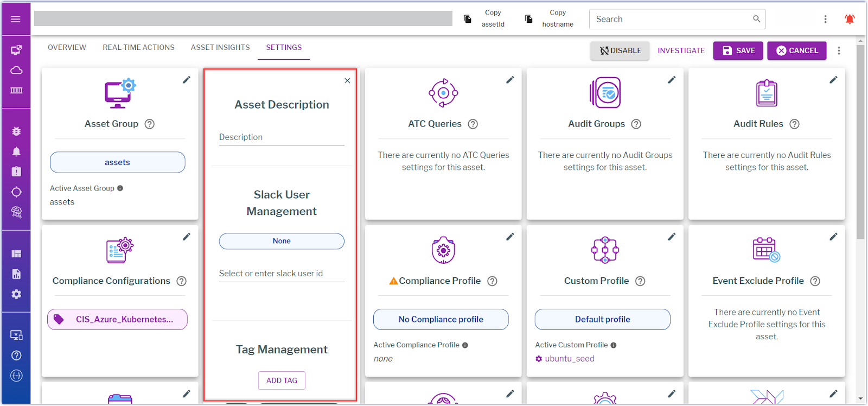The height and width of the screenshot is (406, 868).
Task: Click the Copy hostname icon
Action: click(528, 19)
